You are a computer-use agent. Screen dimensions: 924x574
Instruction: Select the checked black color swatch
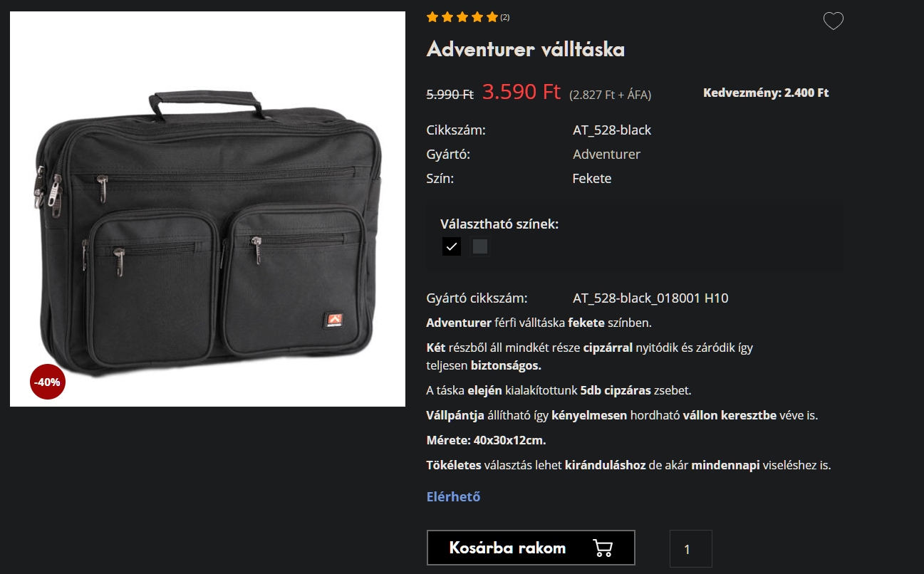tap(452, 246)
